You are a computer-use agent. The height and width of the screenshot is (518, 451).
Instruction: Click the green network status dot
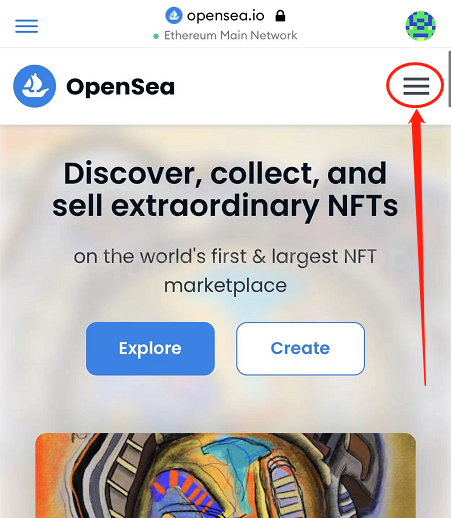coord(156,36)
